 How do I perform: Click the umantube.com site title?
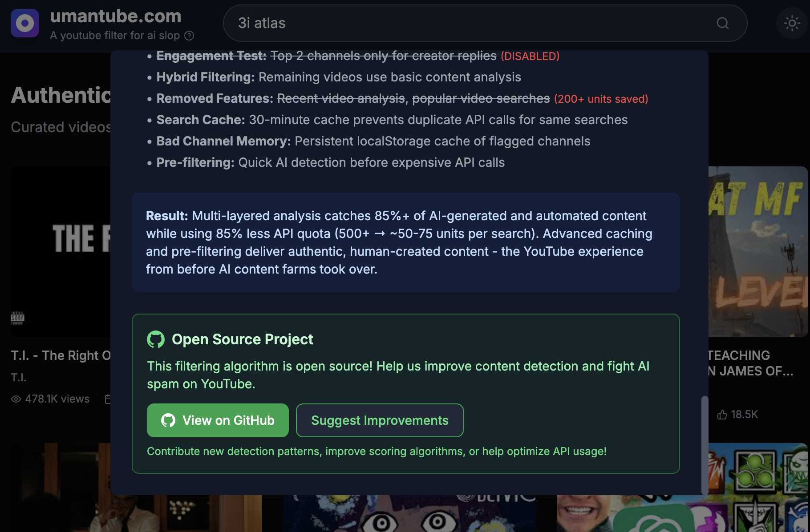(x=116, y=16)
